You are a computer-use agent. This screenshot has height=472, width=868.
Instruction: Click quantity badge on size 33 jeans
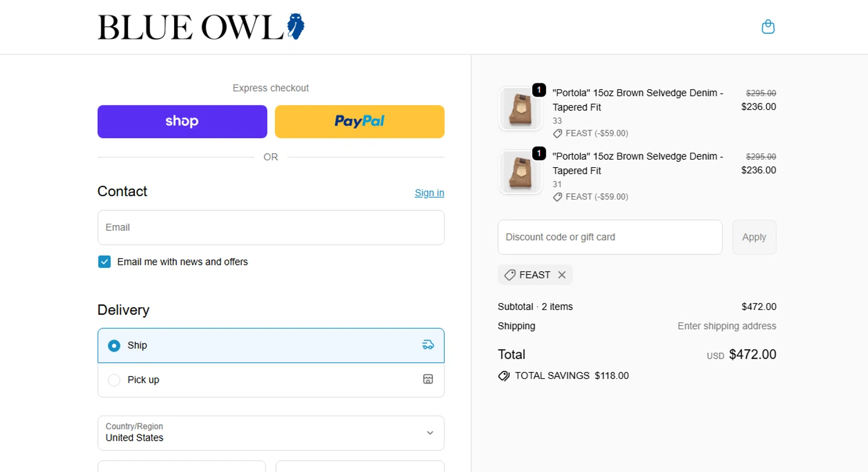coord(539,90)
